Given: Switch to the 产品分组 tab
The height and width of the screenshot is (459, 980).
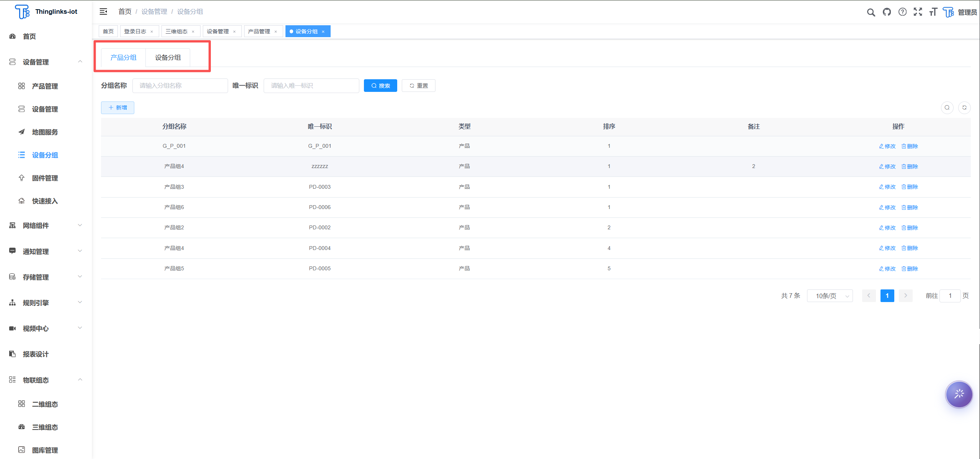Looking at the screenshot, I should (x=123, y=57).
